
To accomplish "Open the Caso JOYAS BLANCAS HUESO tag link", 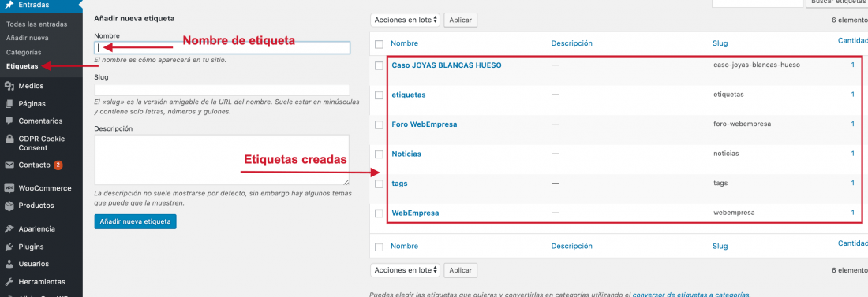I will point(446,65).
